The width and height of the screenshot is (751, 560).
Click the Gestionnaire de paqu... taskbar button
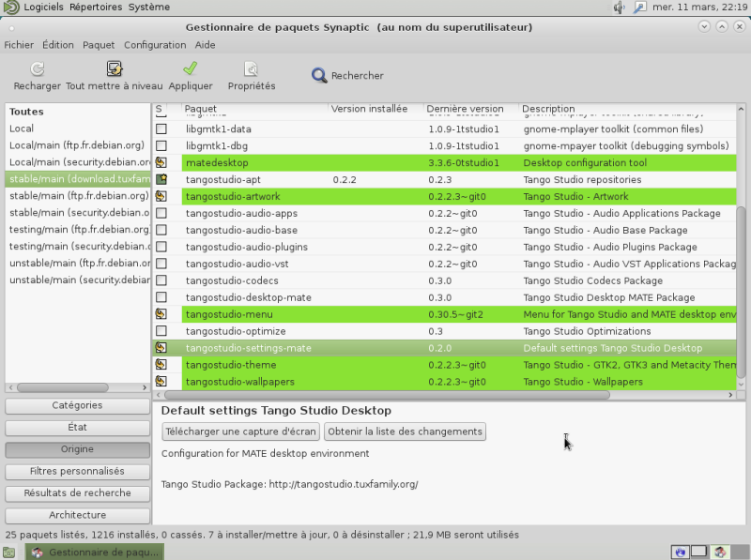pyautogui.click(x=95, y=552)
